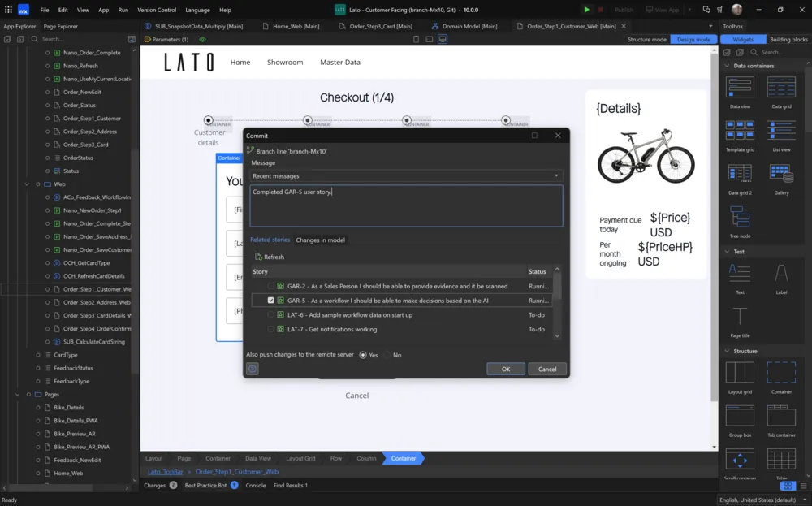
Task: Pick the Data view widget in Toolbox
Action: [740, 87]
